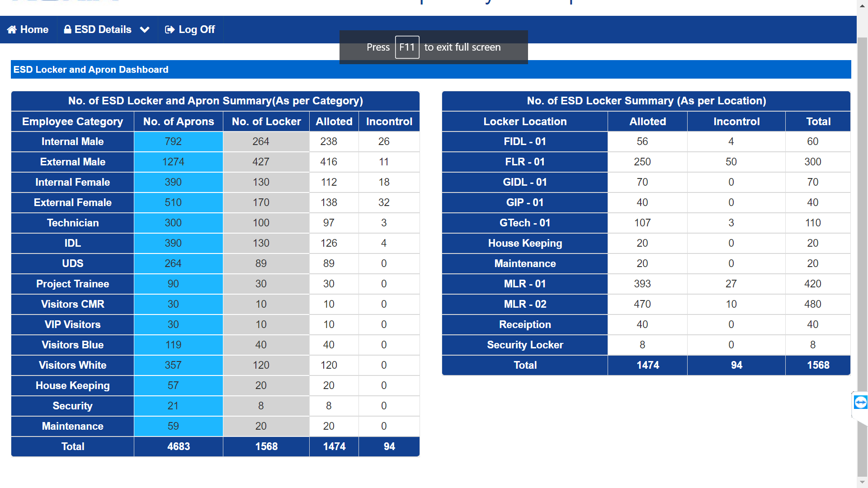Click the F11 key hint

[407, 47]
